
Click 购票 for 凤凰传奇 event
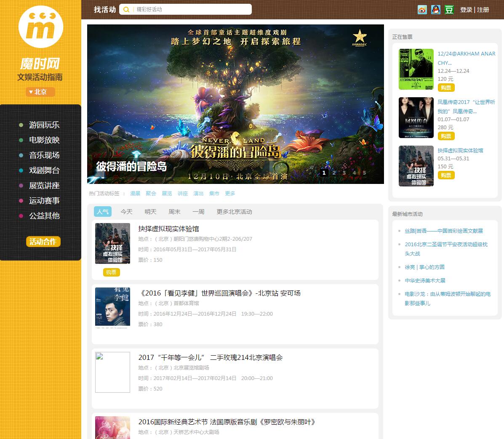coord(446,136)
